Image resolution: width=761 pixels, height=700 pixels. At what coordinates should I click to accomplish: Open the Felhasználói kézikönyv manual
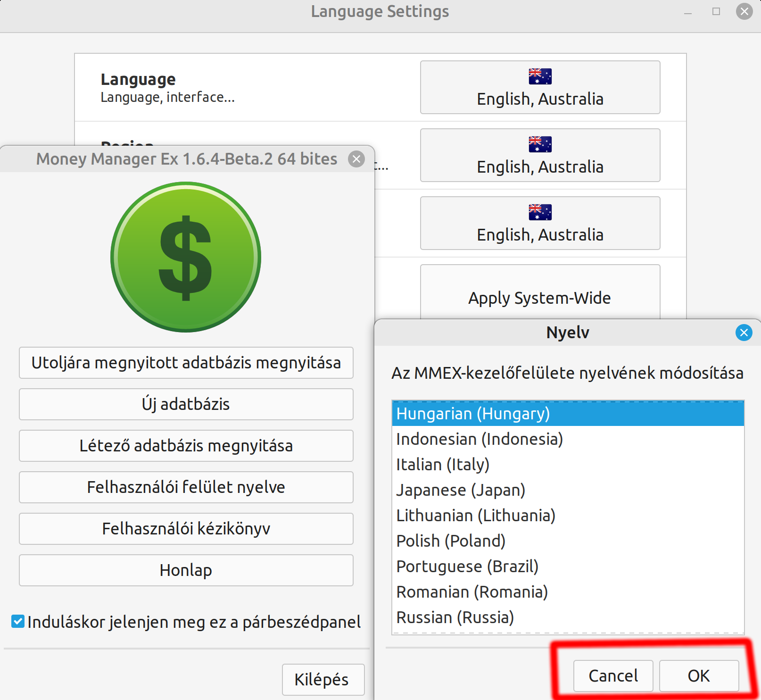point(186,529)
